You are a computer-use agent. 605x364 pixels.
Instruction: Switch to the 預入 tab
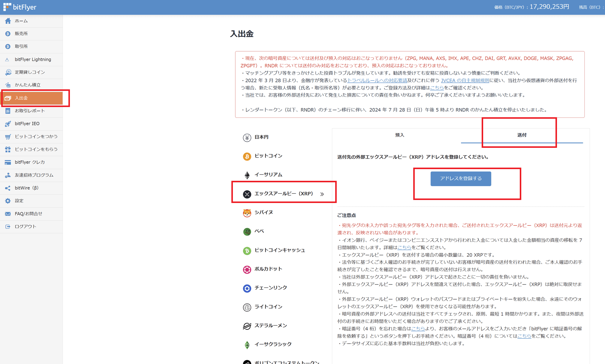(399, 135)
